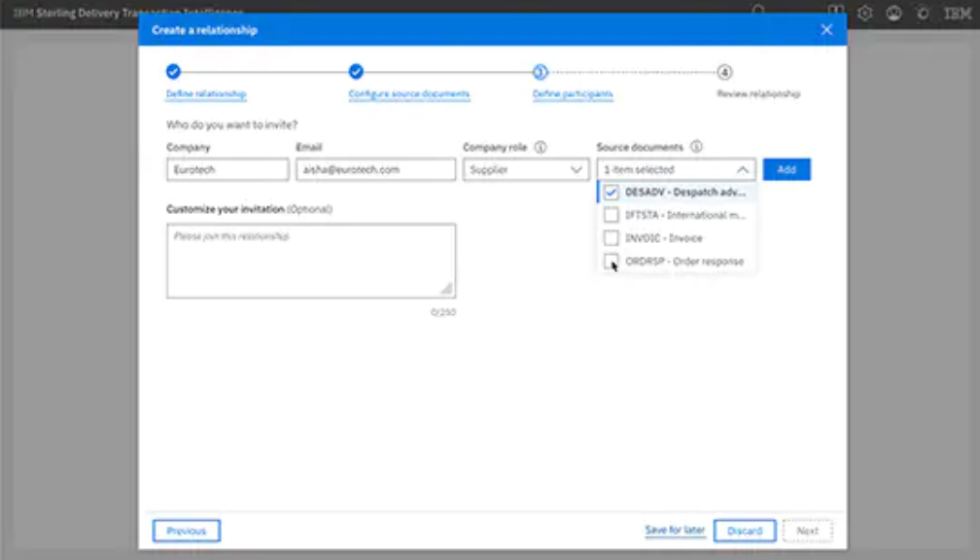Click the step 2 completed checkmark circle

(x=356, y=72)
